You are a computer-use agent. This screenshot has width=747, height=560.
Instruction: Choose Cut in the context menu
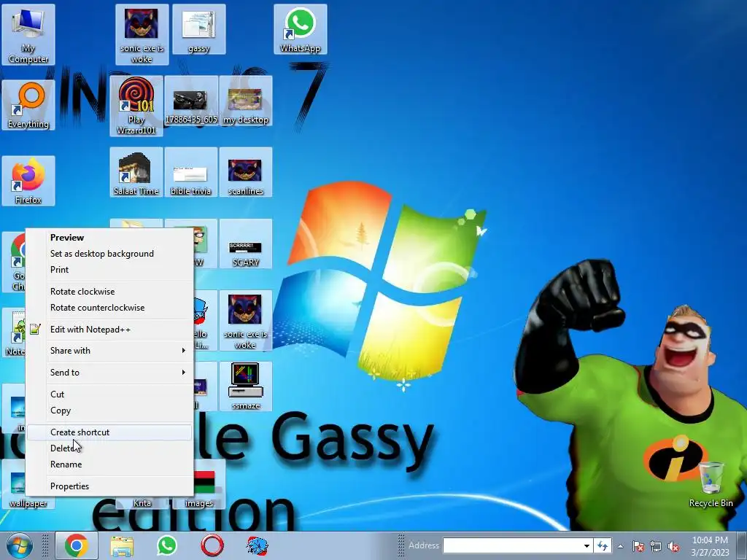tap(109, 394)
